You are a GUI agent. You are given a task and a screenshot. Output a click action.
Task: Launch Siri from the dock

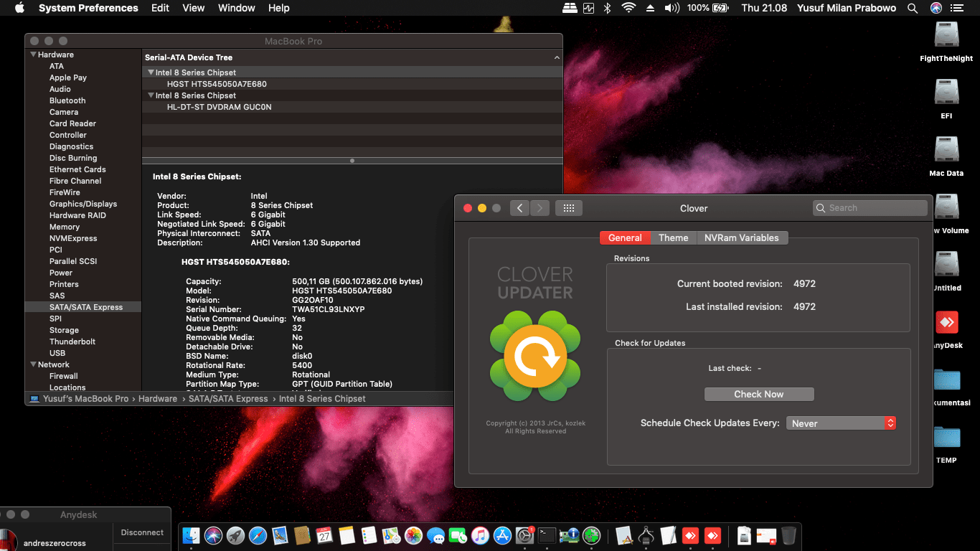click(x=214, y=535)
